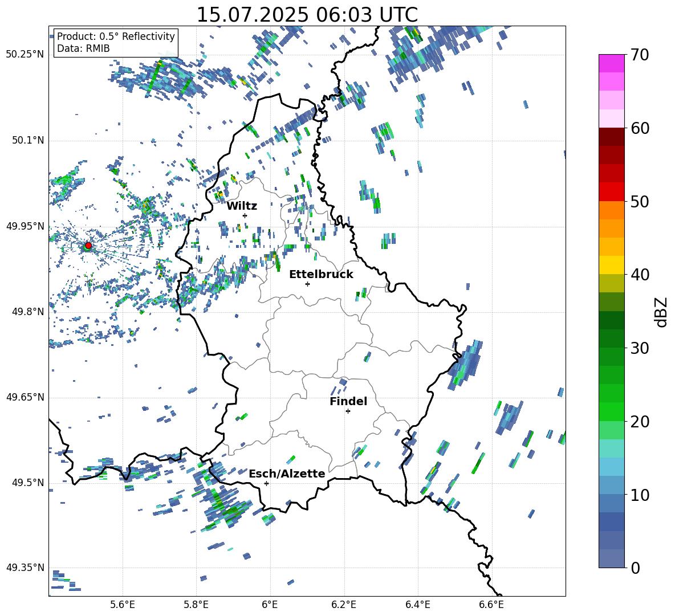Select the Ettelbruck city label
This screenshot has width=675, height=616.
[x=321, y=275]
